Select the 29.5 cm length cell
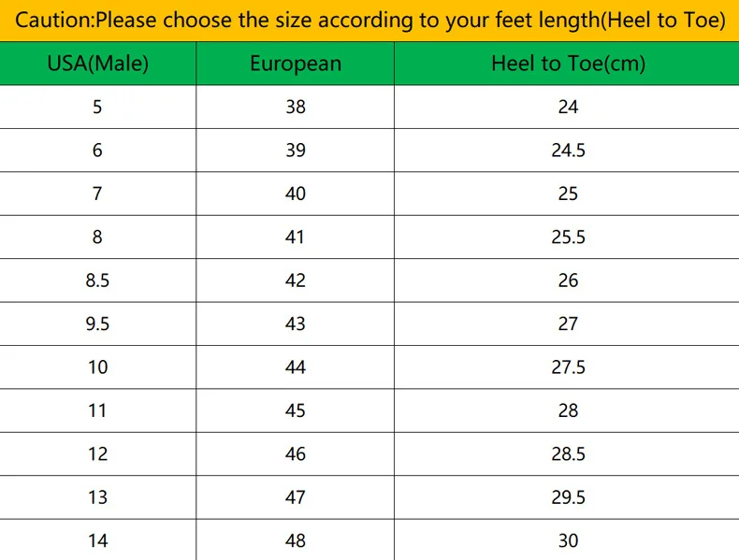 [x=568, y=497]
